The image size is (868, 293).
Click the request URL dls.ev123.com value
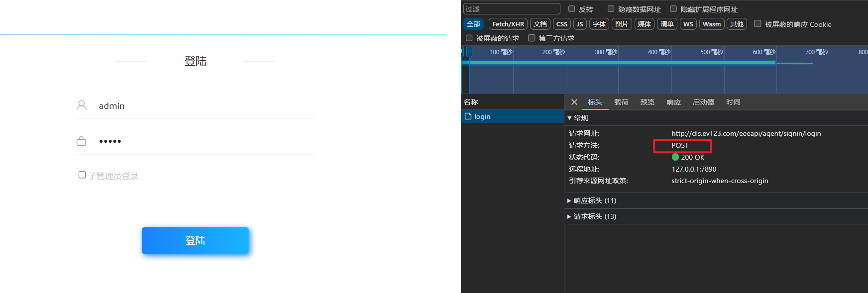pyautogui.click(x=746, y=133)
